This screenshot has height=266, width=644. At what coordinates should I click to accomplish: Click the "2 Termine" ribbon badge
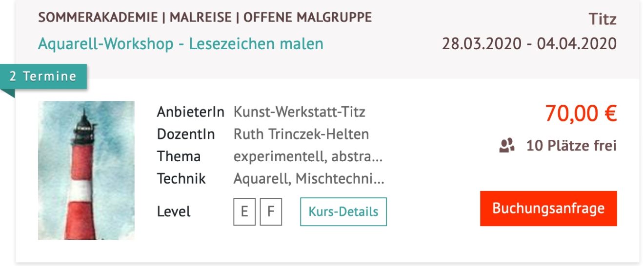tap(43, 76)
